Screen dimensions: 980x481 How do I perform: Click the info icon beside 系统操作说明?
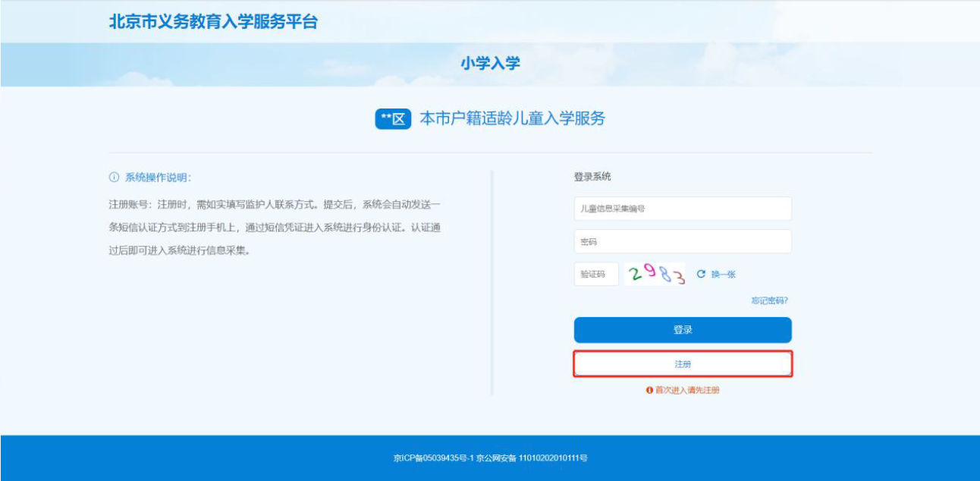[114, 178]
